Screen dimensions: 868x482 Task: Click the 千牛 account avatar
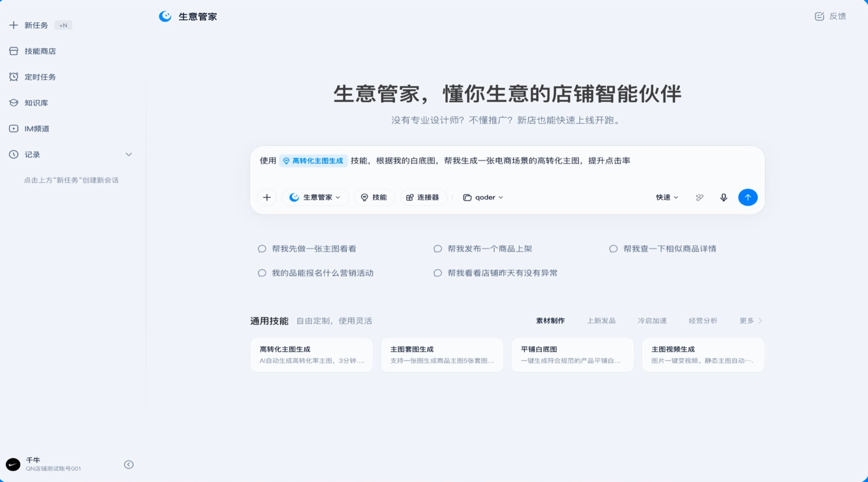13,465
